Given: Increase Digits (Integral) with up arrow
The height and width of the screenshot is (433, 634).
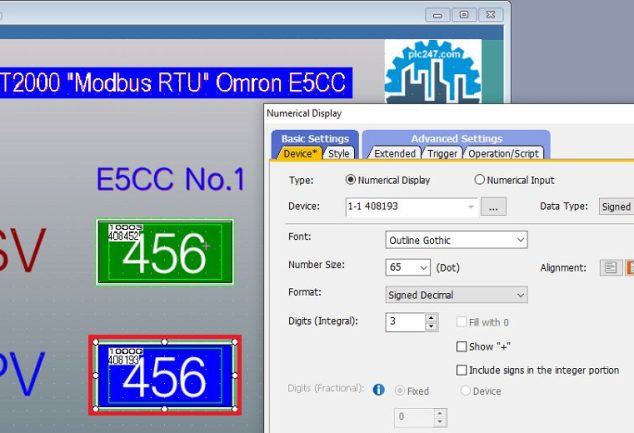Looking at the screenshot, I should point(431,318).
